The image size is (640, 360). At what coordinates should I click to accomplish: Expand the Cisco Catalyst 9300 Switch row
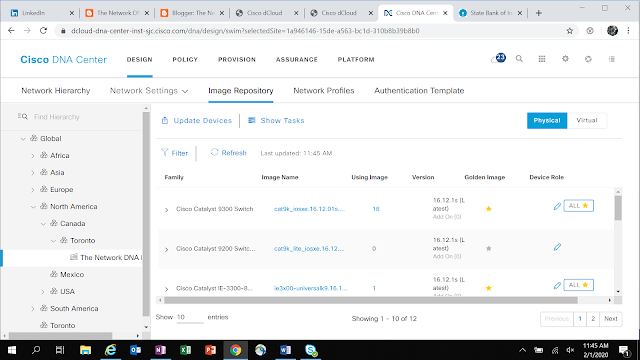(167, 210)
